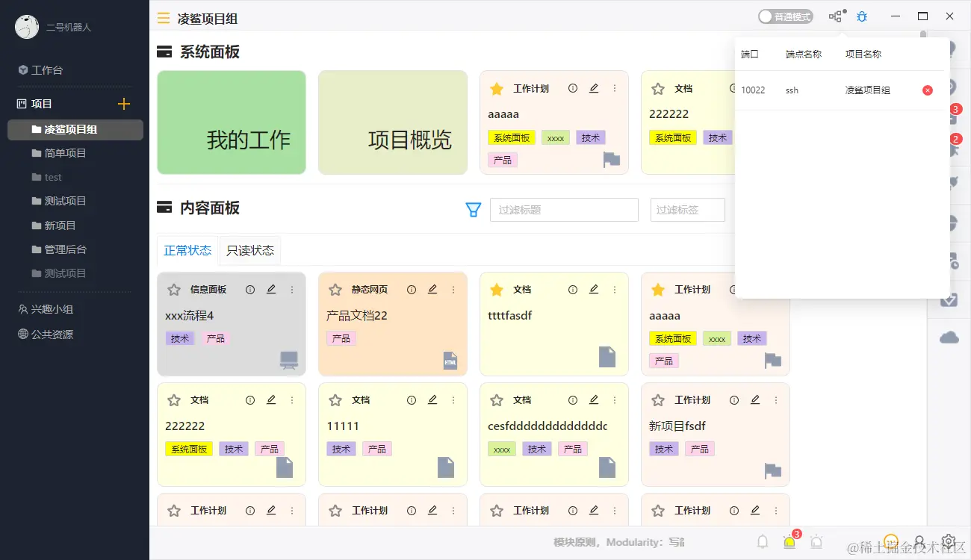Open more options on ttttfasdf card

point(615,290)
